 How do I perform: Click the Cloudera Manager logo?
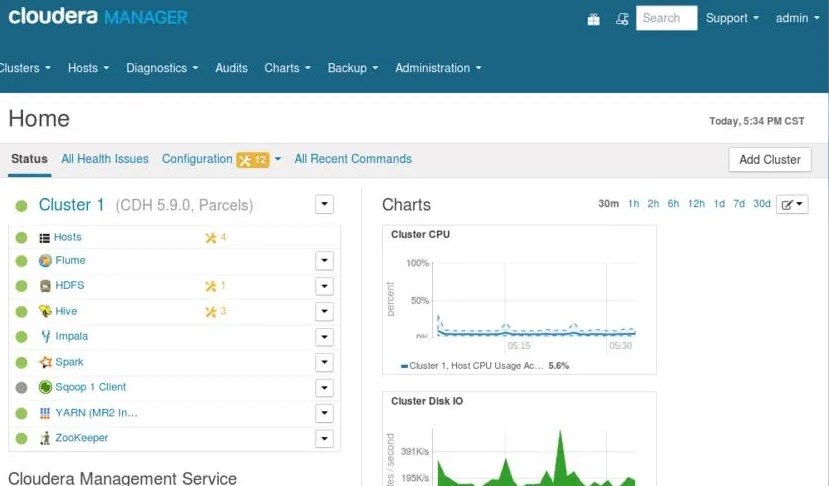point(98,17)
